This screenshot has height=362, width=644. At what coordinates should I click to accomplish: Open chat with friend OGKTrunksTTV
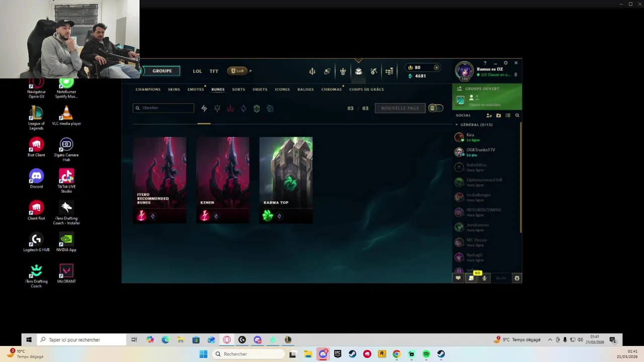pos(486,152)
